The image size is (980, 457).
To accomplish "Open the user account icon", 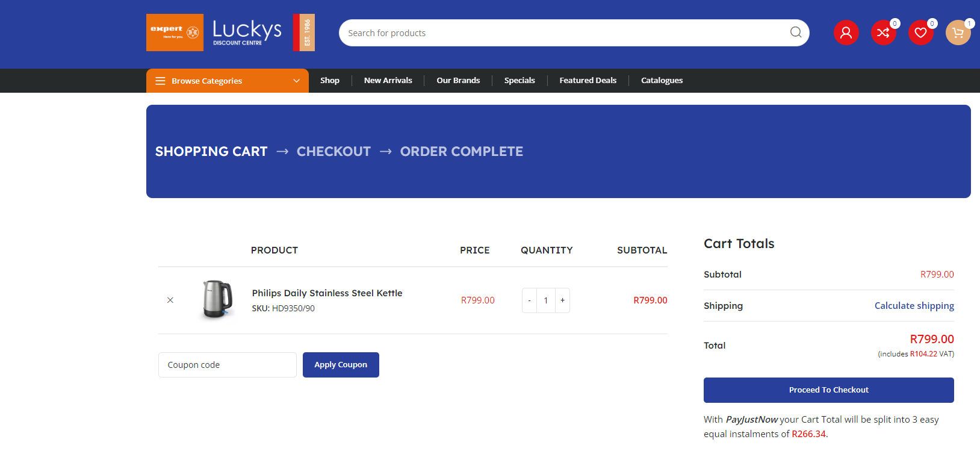I will (x=846, y=33).
